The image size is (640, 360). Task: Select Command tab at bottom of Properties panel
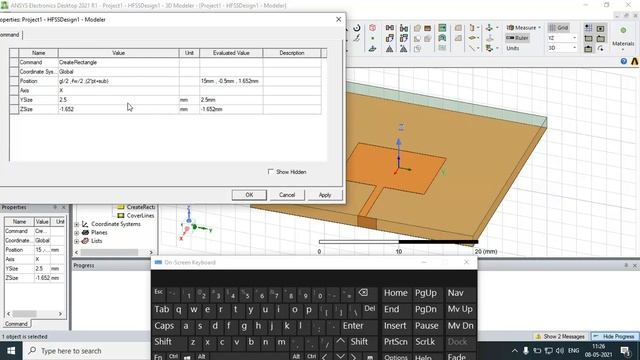click(x=16, y=324)
